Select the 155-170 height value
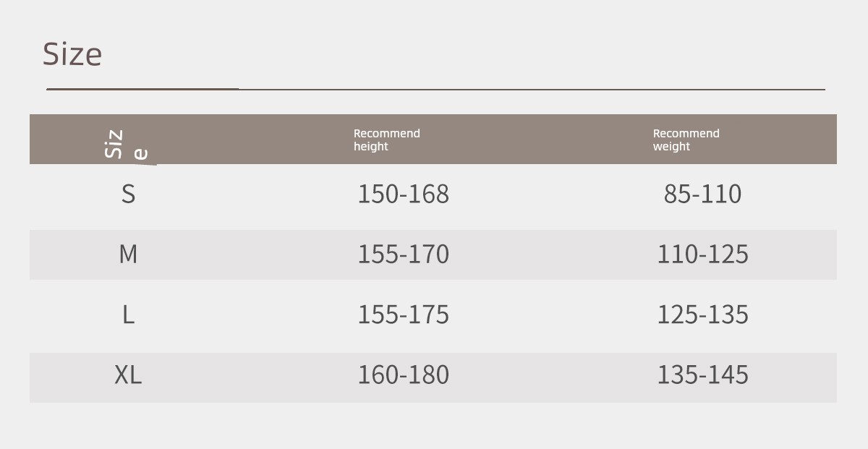 [x=403, y=255]
